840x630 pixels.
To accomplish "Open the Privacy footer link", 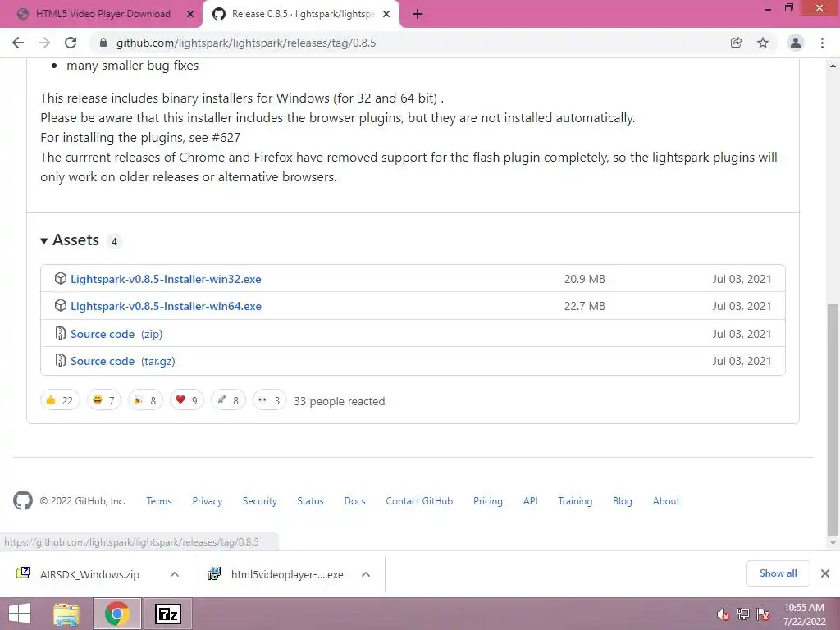I will (x=208, y=501).
